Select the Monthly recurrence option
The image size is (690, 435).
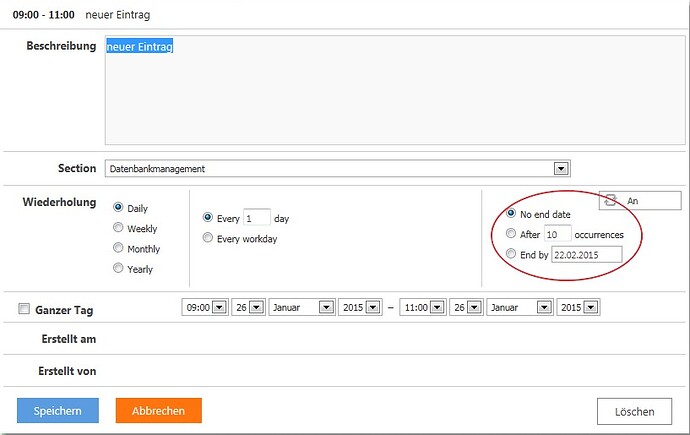118,247
